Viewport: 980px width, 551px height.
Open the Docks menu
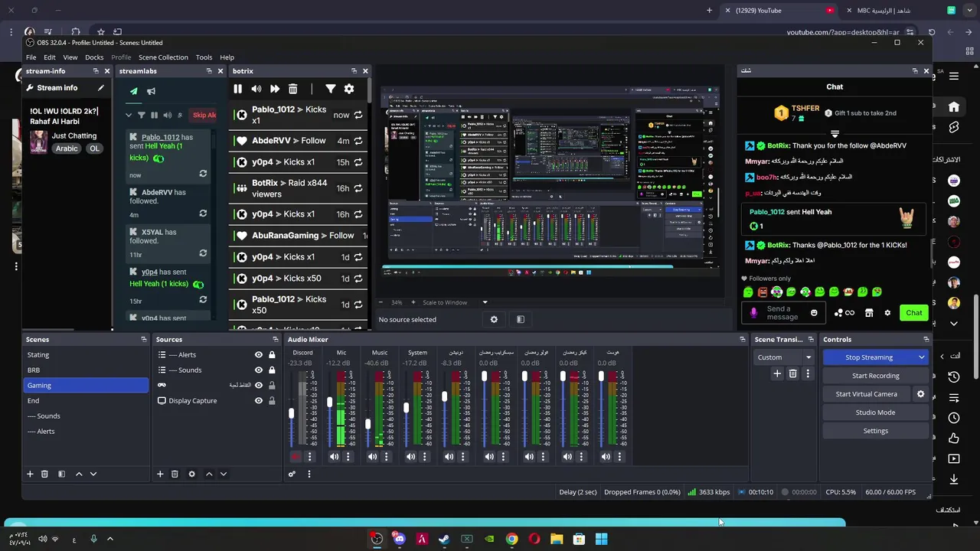94,57
